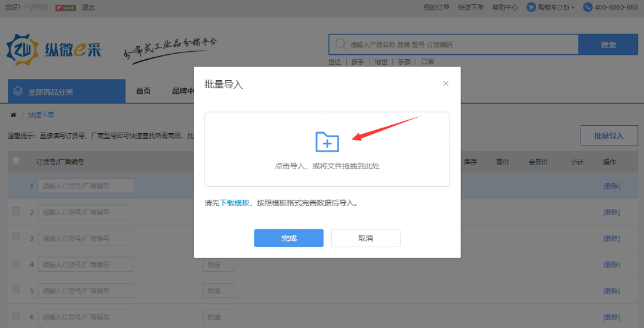This screenshot has width=644, height=328.
Task: Click the 订货号 input field in row 3
Action: point(86,238)
